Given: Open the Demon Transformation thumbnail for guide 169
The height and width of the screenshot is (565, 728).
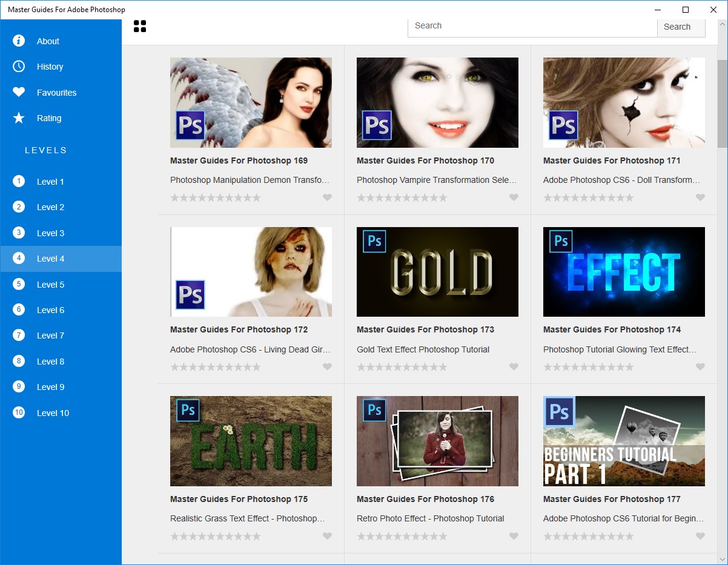Looking at the screenshot, I should coord(251,102).
